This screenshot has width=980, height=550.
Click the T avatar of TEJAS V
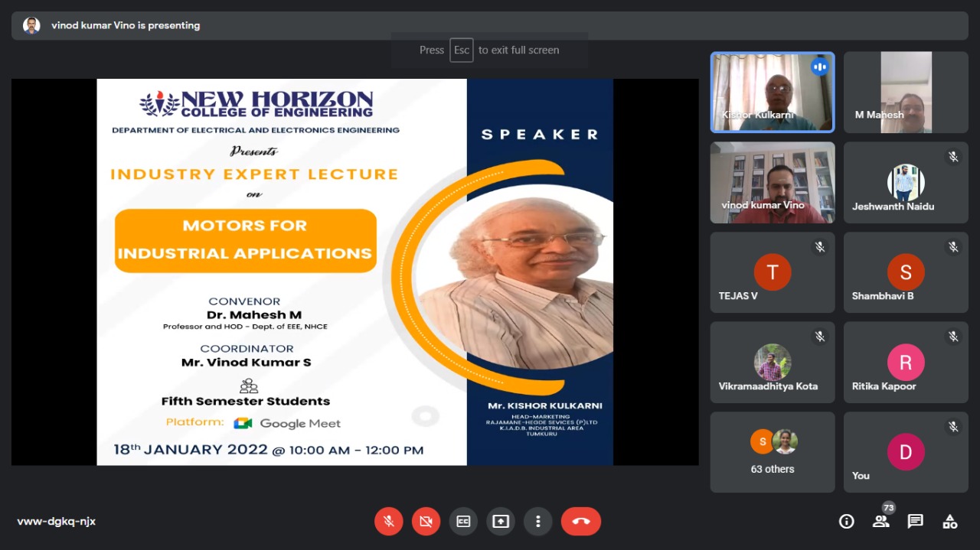pos(773,272)
